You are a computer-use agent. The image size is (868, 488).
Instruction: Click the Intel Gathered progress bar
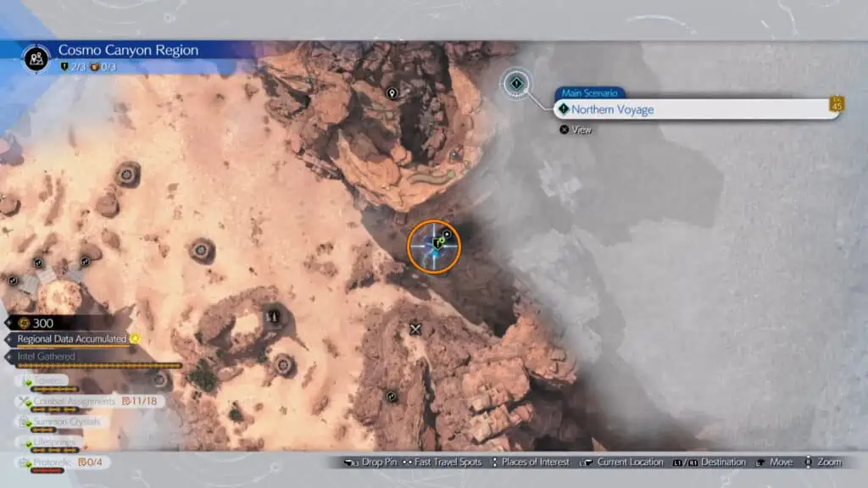tap(100, 366)
